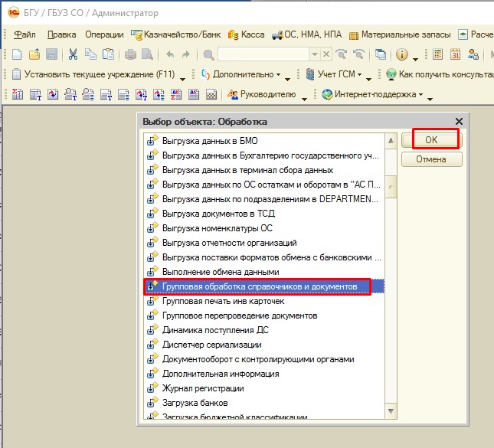Open the search field dropdown arrow
494x448 pixels.
click(x=314, y=54)
